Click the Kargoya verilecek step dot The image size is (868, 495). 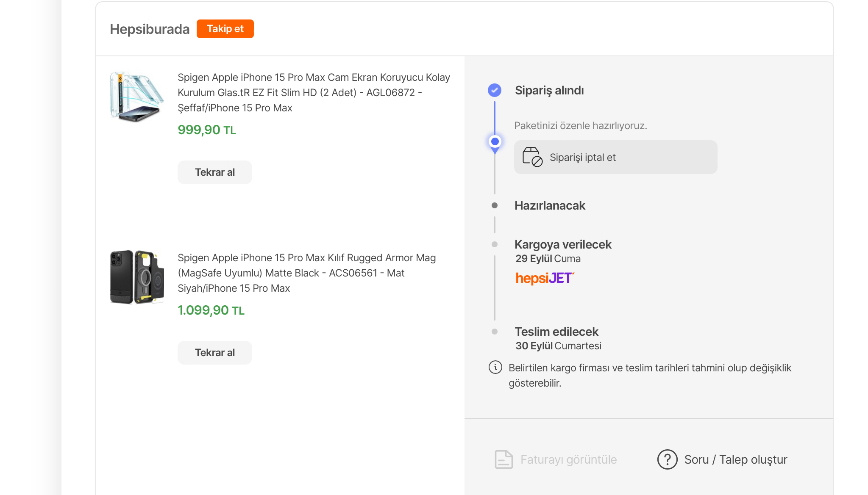pyautogui.click(x=495, y=244)
